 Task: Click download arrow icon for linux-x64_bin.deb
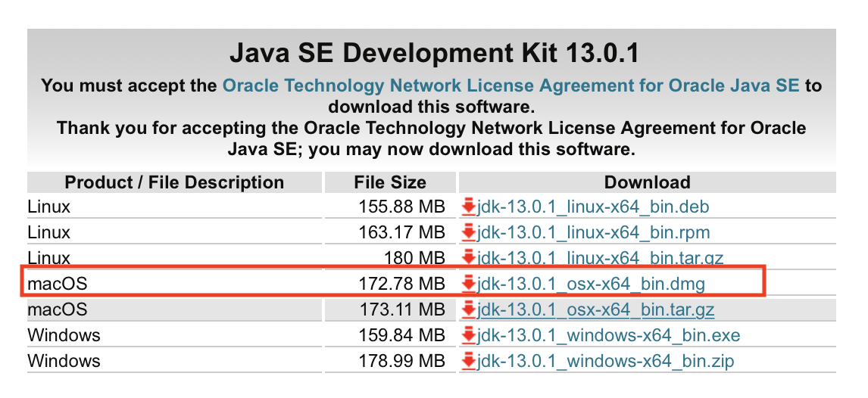click(x=468, y=207)
